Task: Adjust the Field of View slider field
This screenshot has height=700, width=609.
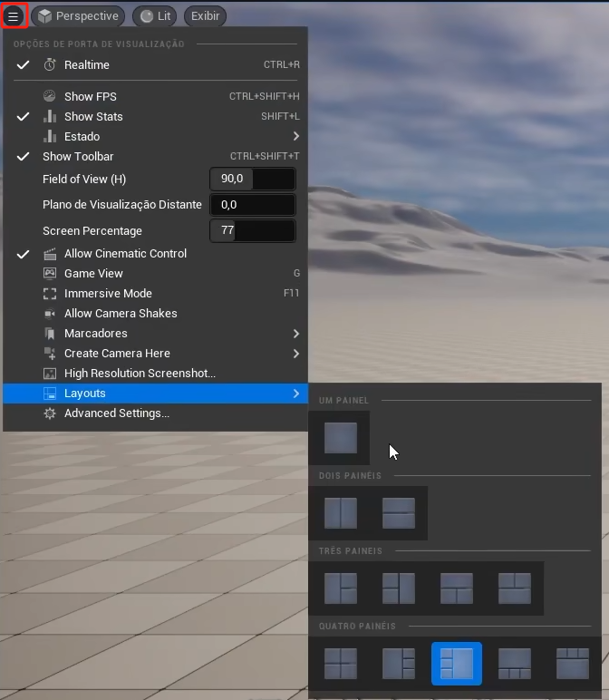Action: 253,179
